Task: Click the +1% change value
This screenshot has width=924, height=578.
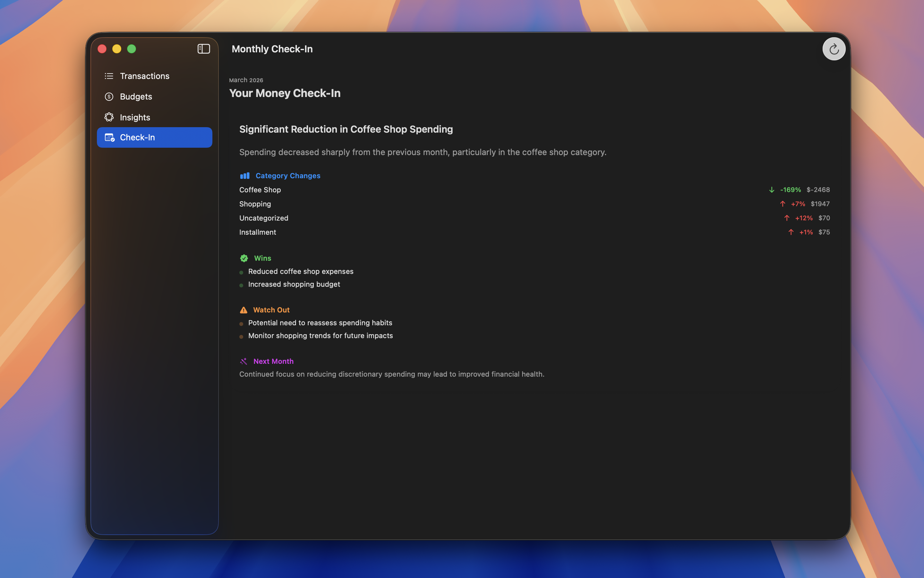Action: coord(806,232)
